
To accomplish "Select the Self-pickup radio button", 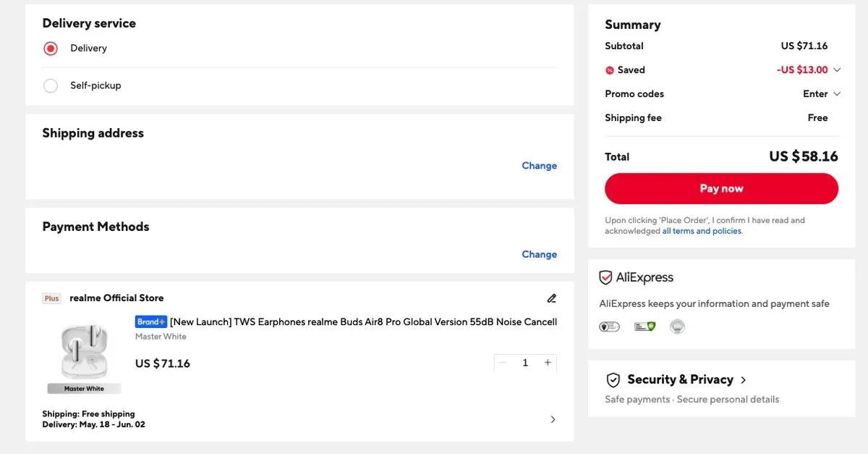I will tap(51, 85).
